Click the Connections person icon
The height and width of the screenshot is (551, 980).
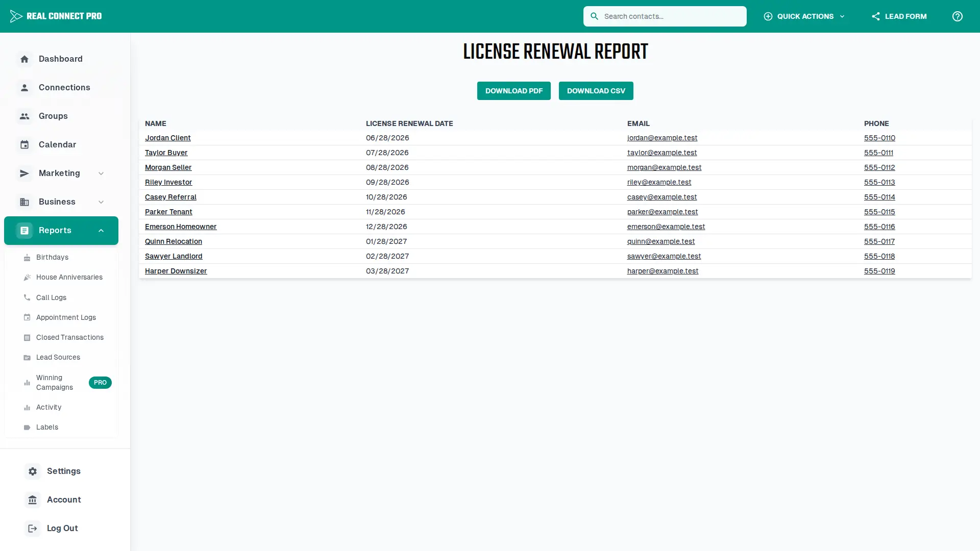[24, 88]
